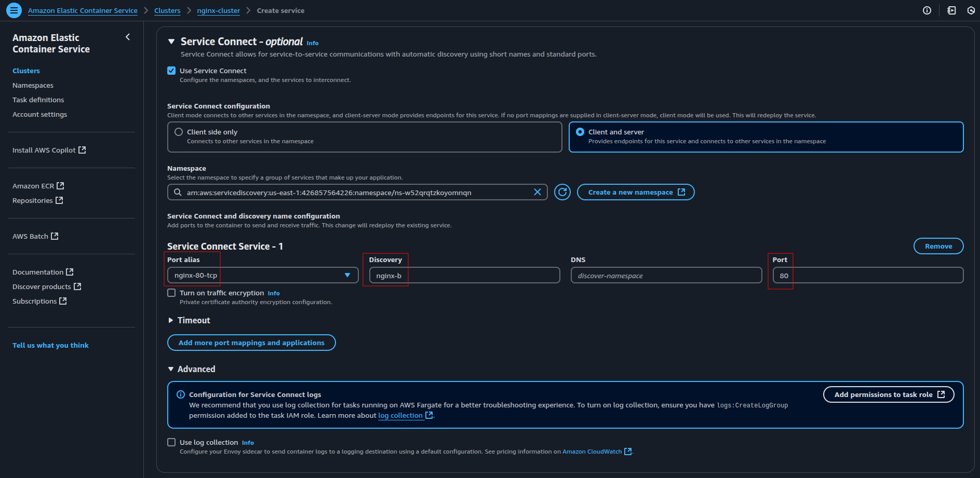Enable the Use log collection checkbox
The width and height of the screenshot is (980, 478).
171,442
